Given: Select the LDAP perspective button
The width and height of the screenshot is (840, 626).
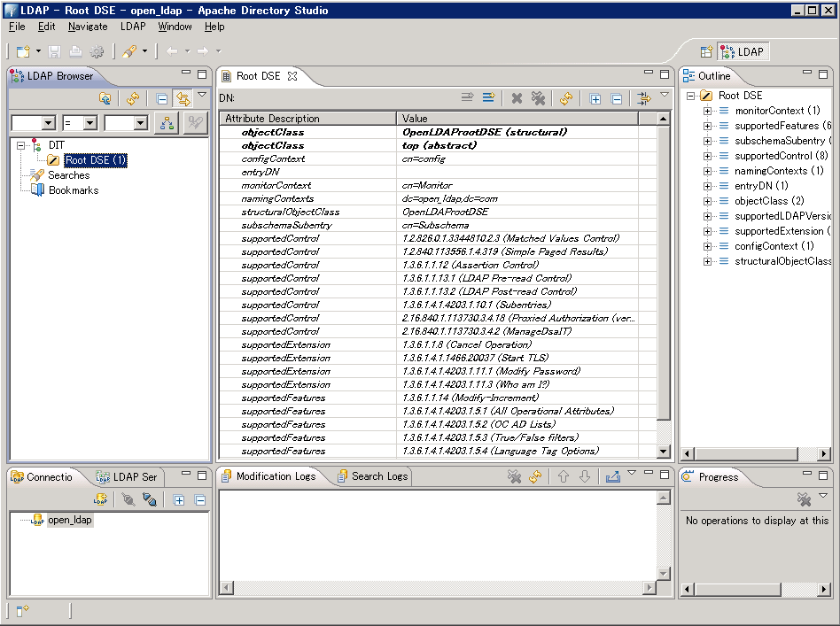Looking at the screenshot, I should click(x=743, y=52).
